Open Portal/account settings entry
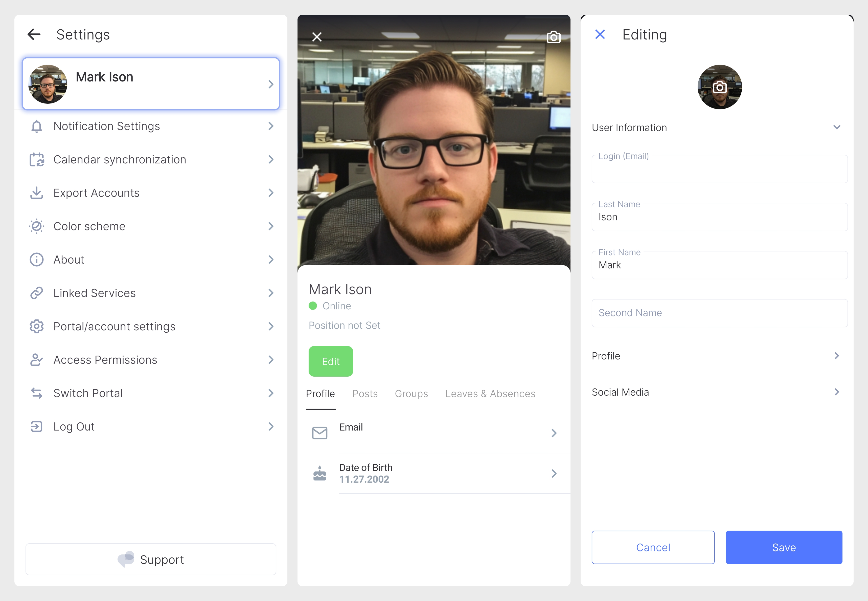 151,327
